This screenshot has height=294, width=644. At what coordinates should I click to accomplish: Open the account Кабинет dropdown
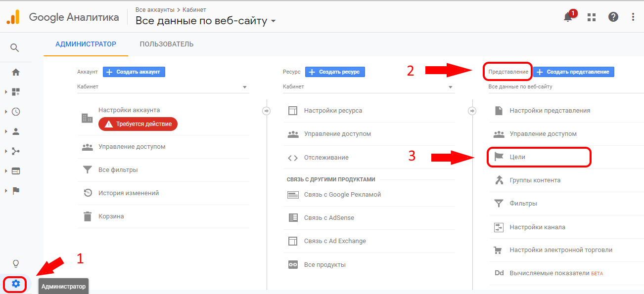click(x=163, y=87)
